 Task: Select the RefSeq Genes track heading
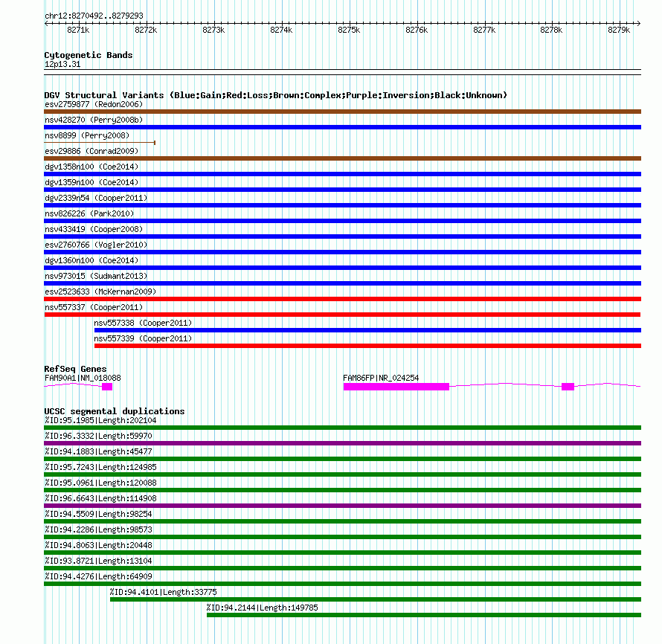75,369
